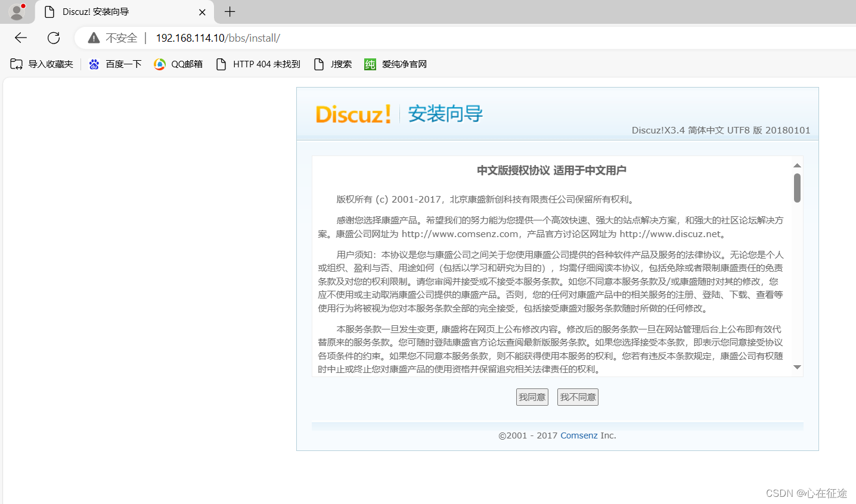Click the Discuz! logo

click(353, 114)
